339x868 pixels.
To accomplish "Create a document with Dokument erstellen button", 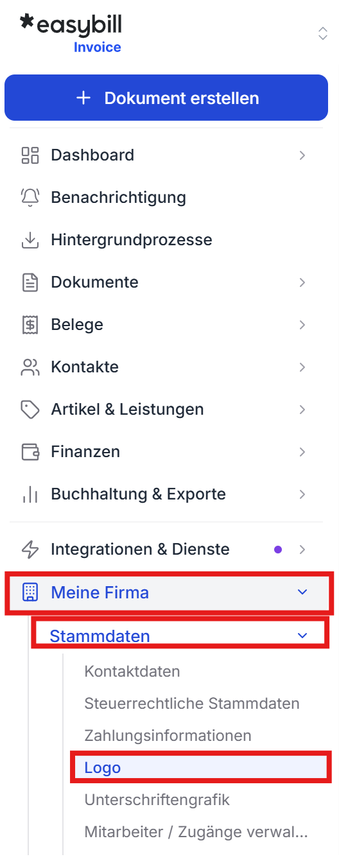I will pos(166,98).
